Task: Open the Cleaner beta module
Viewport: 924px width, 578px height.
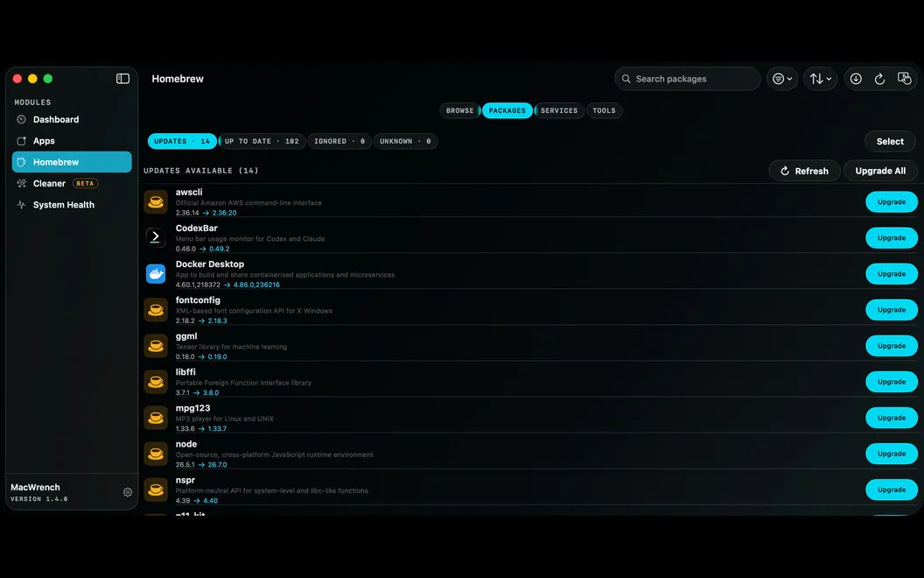Action: (72, 183)
